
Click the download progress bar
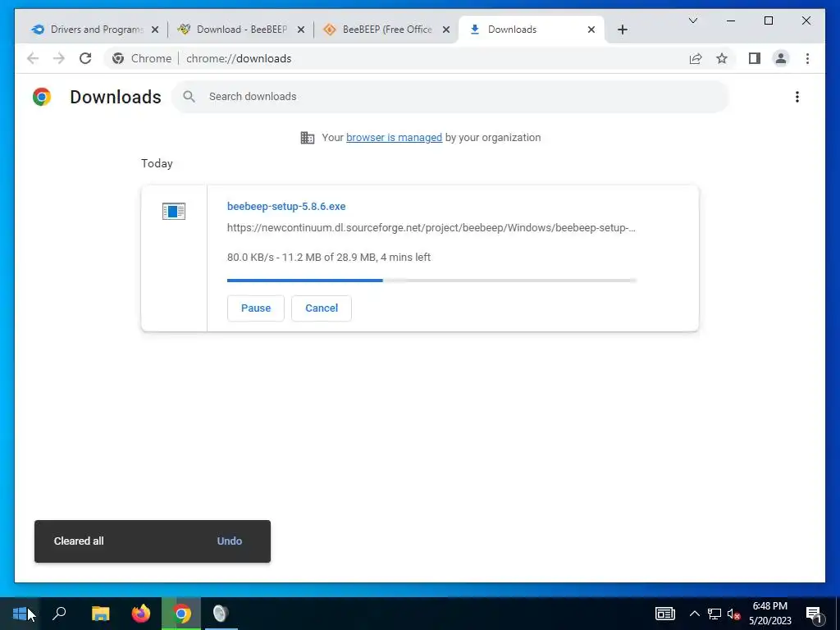(431, 281)
